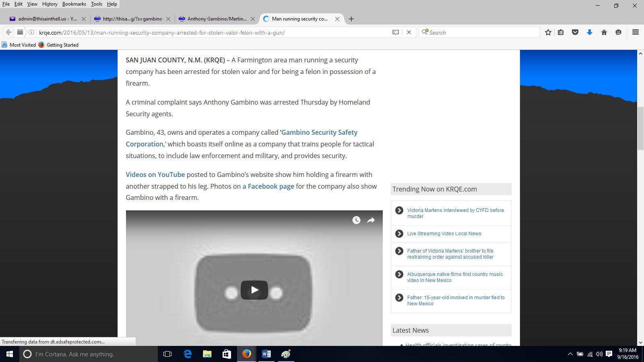
Task: Open the History menu
Action: tap(50, 4)
